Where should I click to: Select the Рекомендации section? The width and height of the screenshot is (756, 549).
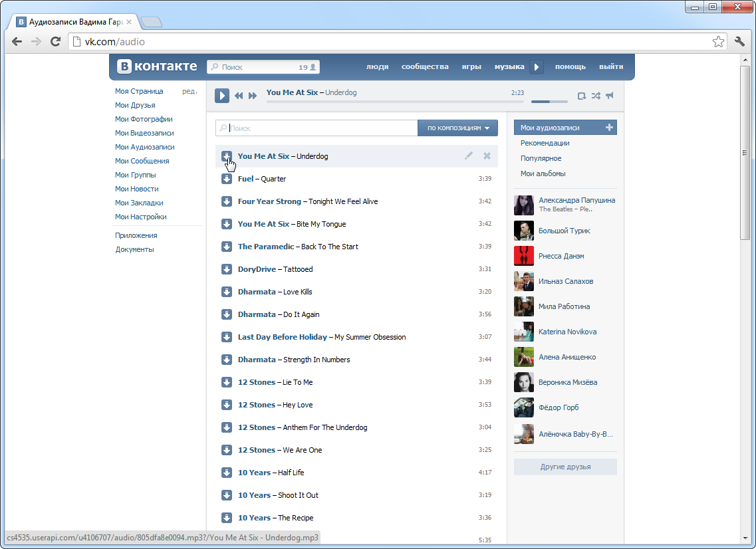545,143
